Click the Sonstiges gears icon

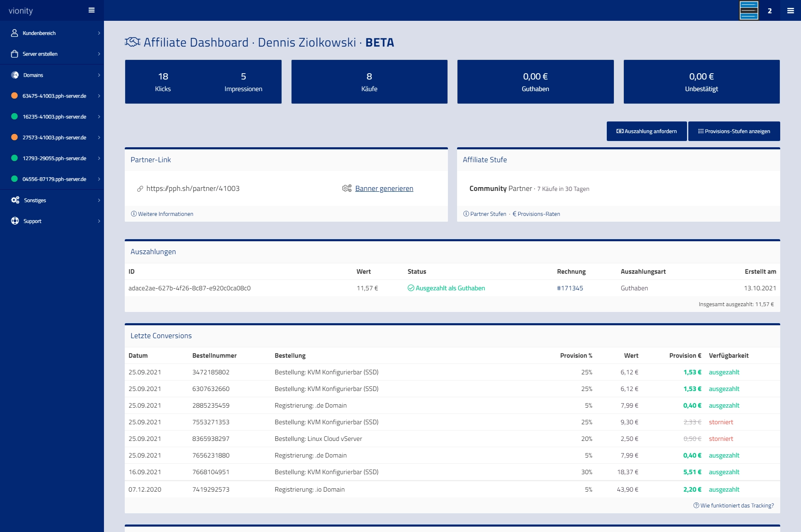[15, 200]
